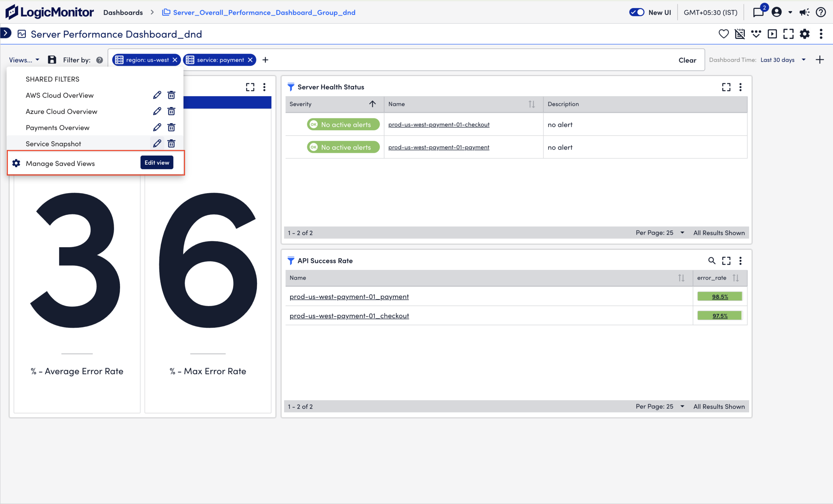Edit Service Snapshot view
The width and height of the screenshot is (833, 504).
(x=157, y=144)
